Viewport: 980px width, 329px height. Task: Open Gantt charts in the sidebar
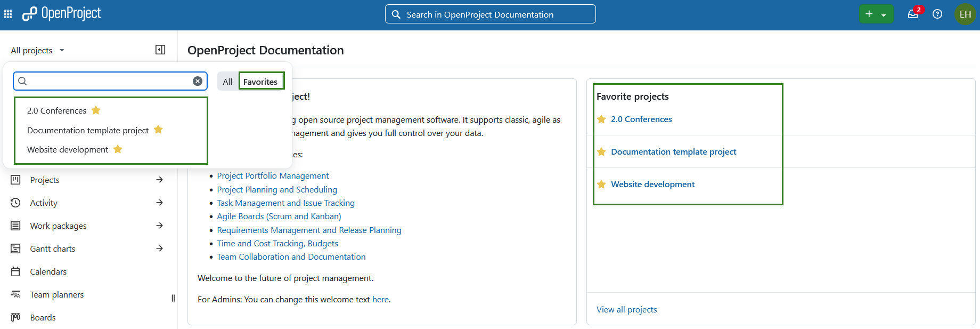pos(53,248)
